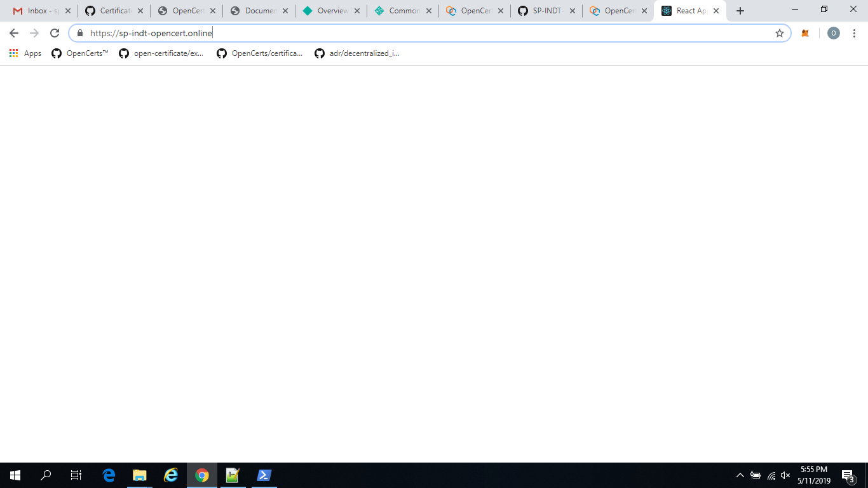Open PowerShell from the taskbar
This screenshot has width=868, height=488.
click(264, 475)
